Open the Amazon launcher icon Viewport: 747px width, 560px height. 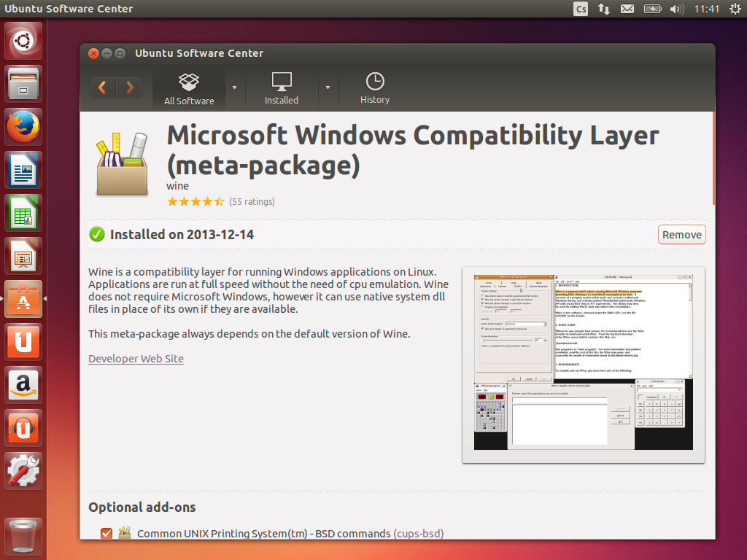(24, 385)
